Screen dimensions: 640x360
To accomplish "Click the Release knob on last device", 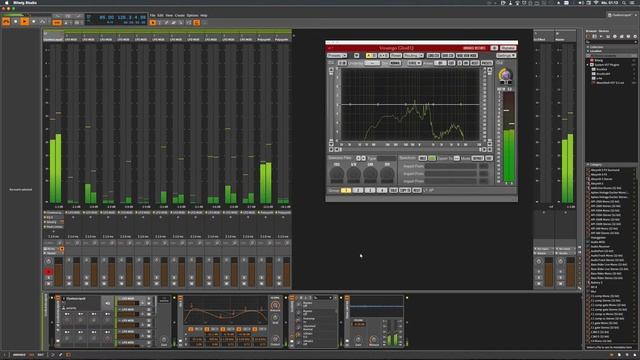I will [x=373, y=340].
